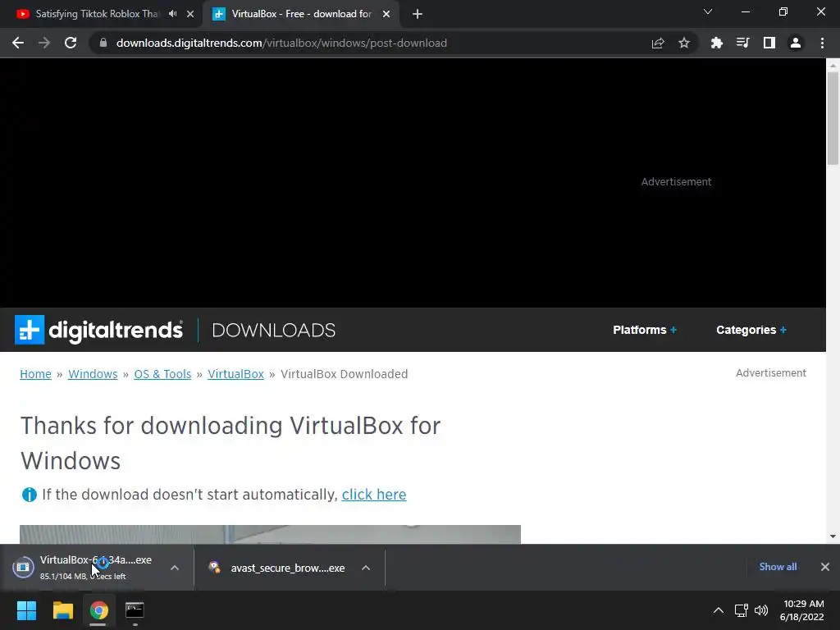Go to Home breadcrumb link
This screenshot has width=840, height=630.
click(35, 374)
